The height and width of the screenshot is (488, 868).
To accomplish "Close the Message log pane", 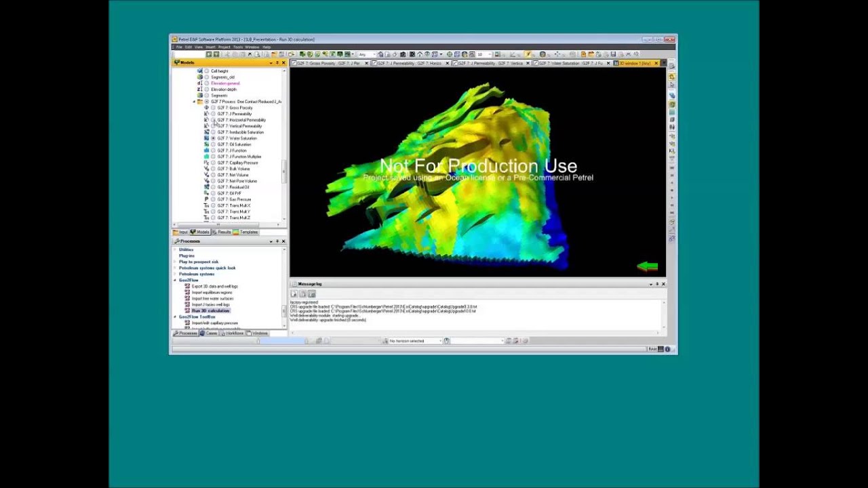I will [x=663, y=284].
